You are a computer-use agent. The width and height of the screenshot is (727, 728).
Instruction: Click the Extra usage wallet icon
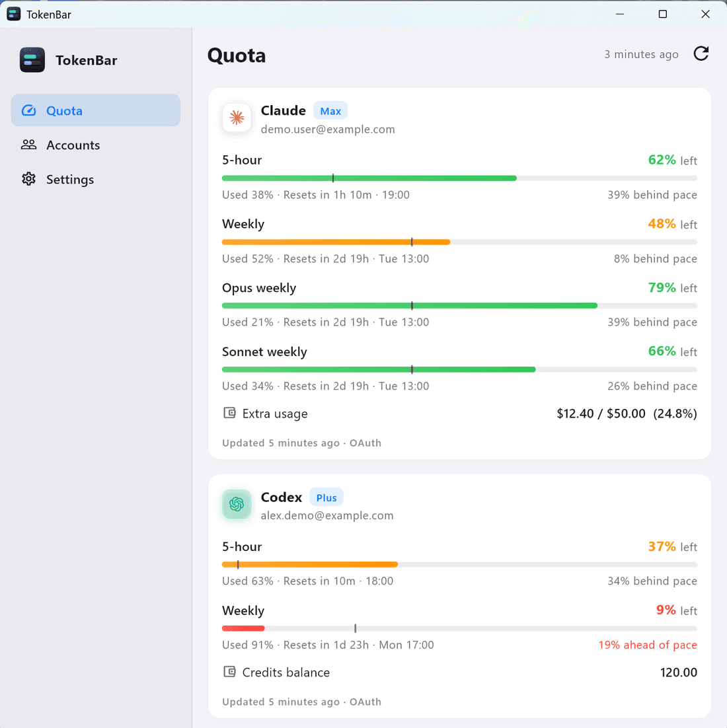click(x=229, y=413)
